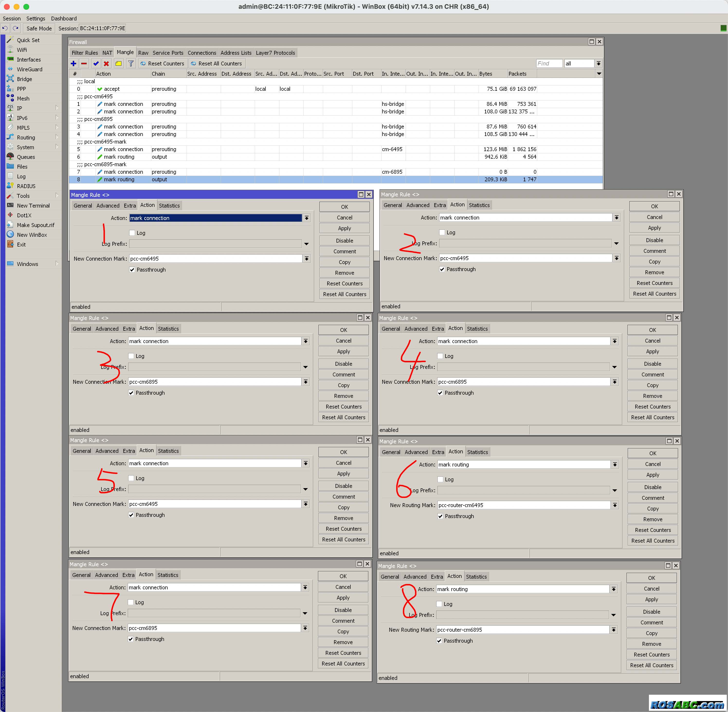Viewport: 728px width, 712px height.
Task: Open New Routing Mark dropdown for pcc-router-cm6895
Action: [x=614, y=630]
